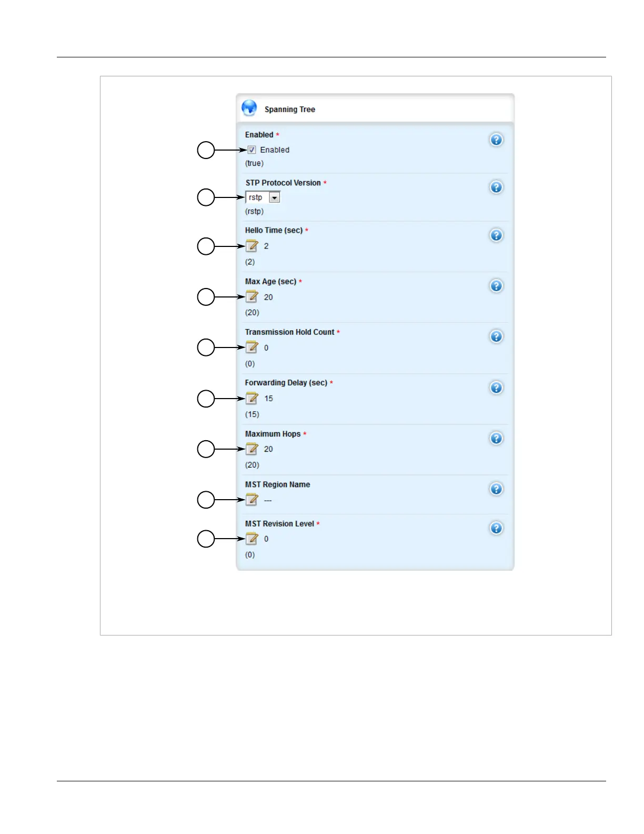The height and width of the screenshot is (834, 644).
Task: Open help for Hello Time
Action: 496,235
